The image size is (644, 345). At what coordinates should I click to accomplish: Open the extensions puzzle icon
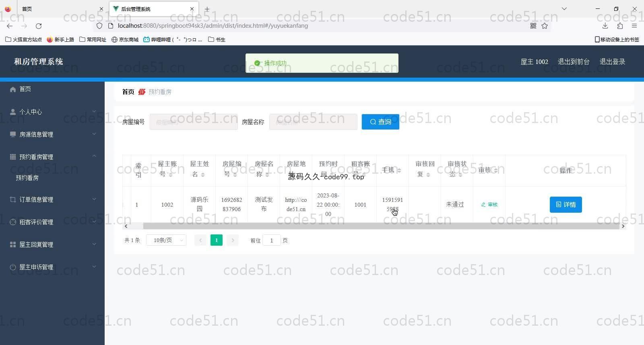pyautogui.click(x=620, y=26)
